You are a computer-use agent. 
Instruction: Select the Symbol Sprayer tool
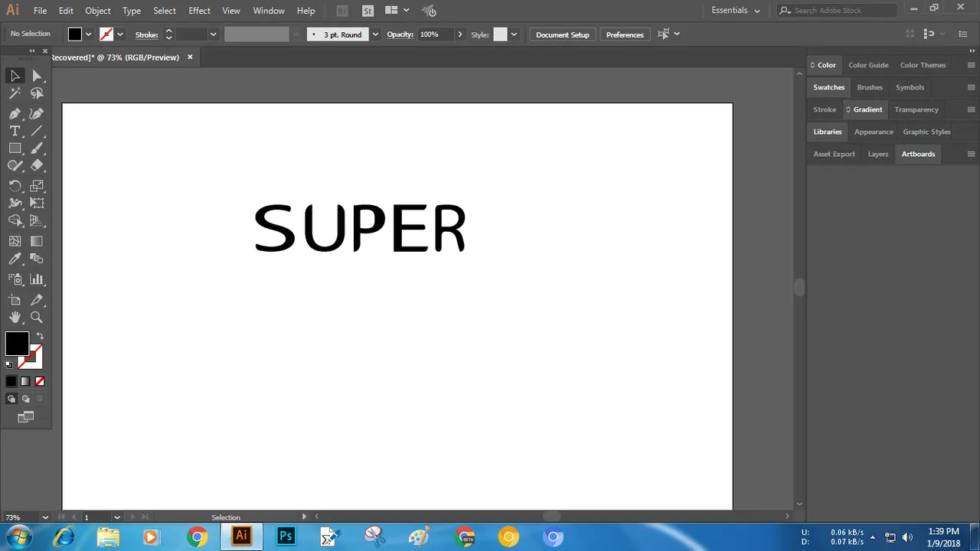15,279
